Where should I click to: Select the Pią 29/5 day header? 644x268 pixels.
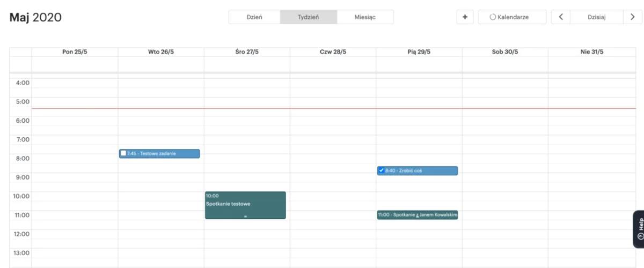coord(419,52)
